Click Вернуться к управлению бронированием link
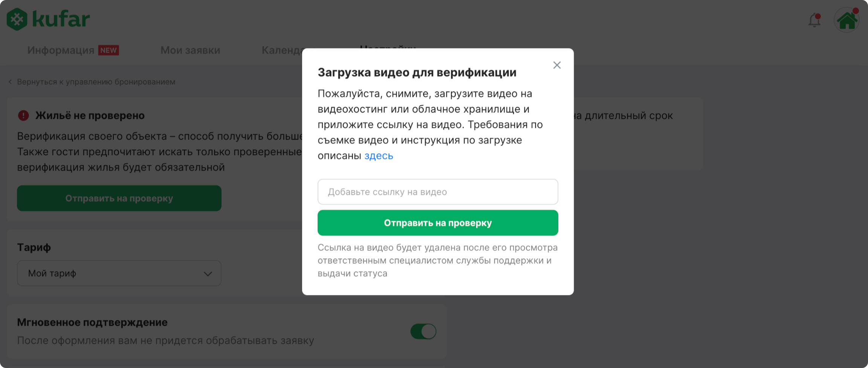This screenshot has height=368, width=868. tap(96, 82)
